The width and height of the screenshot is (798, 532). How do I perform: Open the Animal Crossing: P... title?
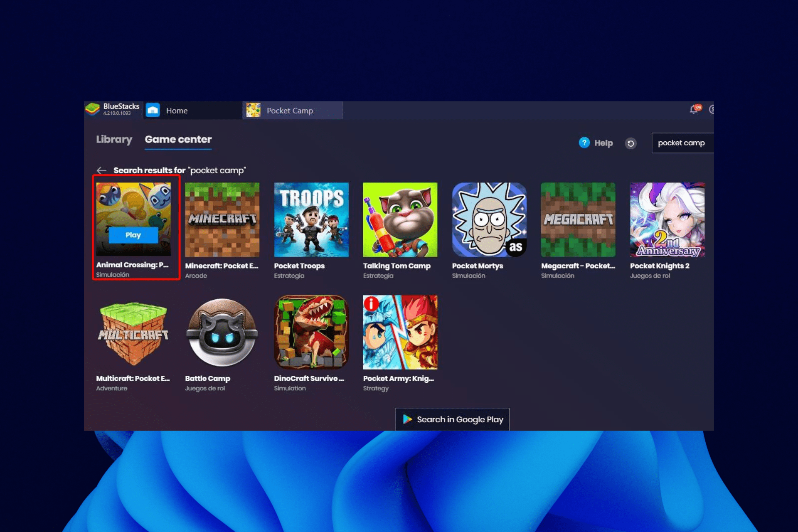click(132, 265)
